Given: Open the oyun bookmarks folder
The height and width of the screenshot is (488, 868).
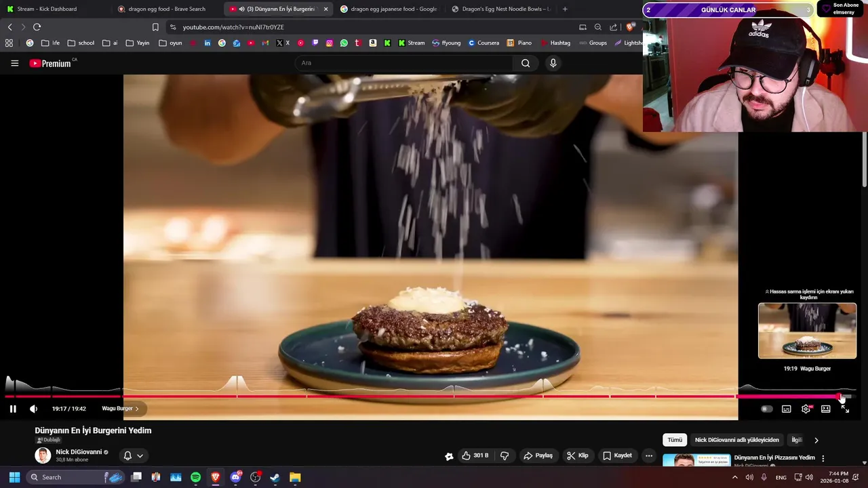Looking at the screenshot, I should pos(170,43).
